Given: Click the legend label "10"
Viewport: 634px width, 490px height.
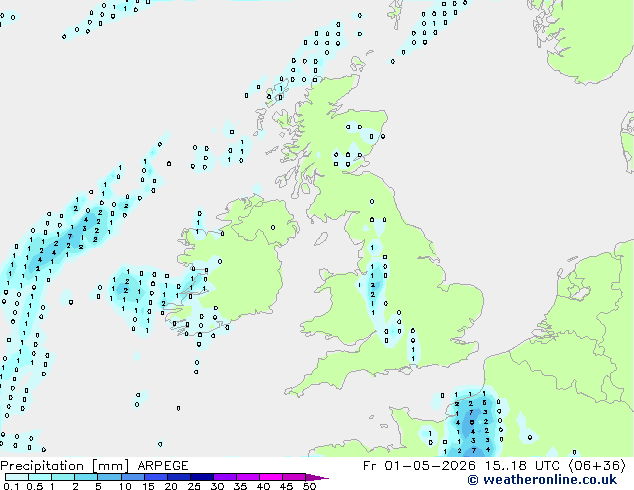Looking at the screenshot, I should coord(125,486).
